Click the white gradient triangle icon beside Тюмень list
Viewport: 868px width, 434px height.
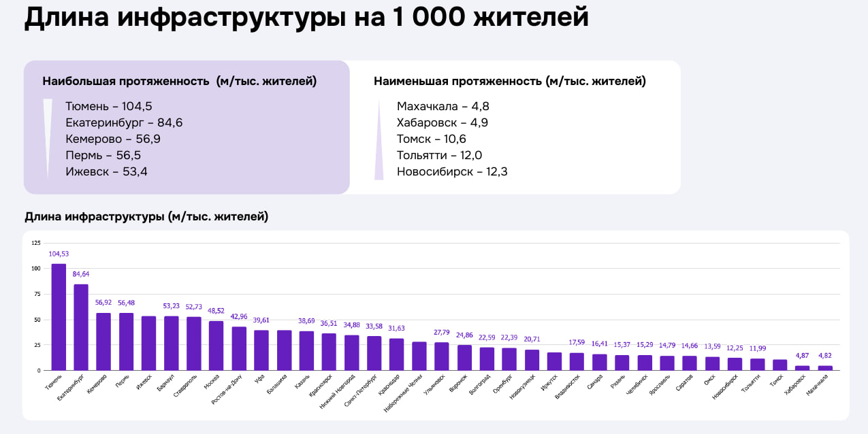48,138
